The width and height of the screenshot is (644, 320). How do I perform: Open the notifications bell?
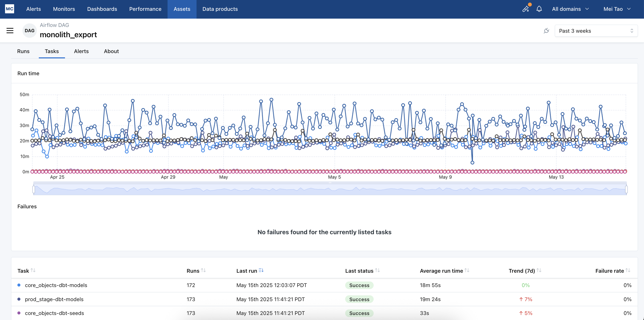[539, 9]
